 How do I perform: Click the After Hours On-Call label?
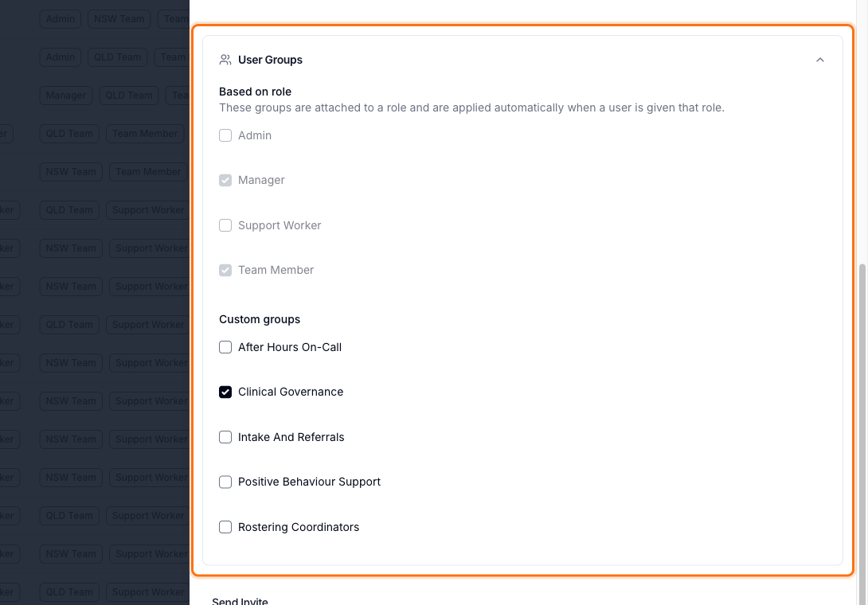(290, 347)
